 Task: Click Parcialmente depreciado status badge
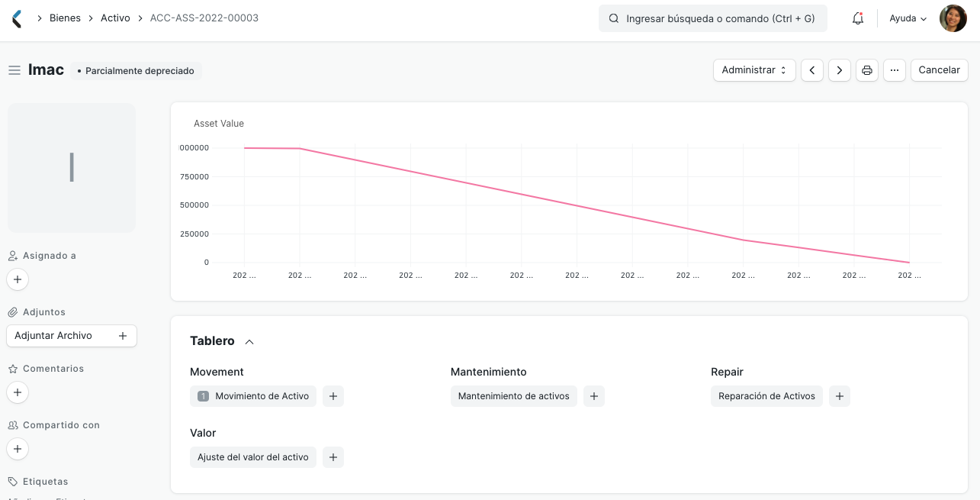137,71
